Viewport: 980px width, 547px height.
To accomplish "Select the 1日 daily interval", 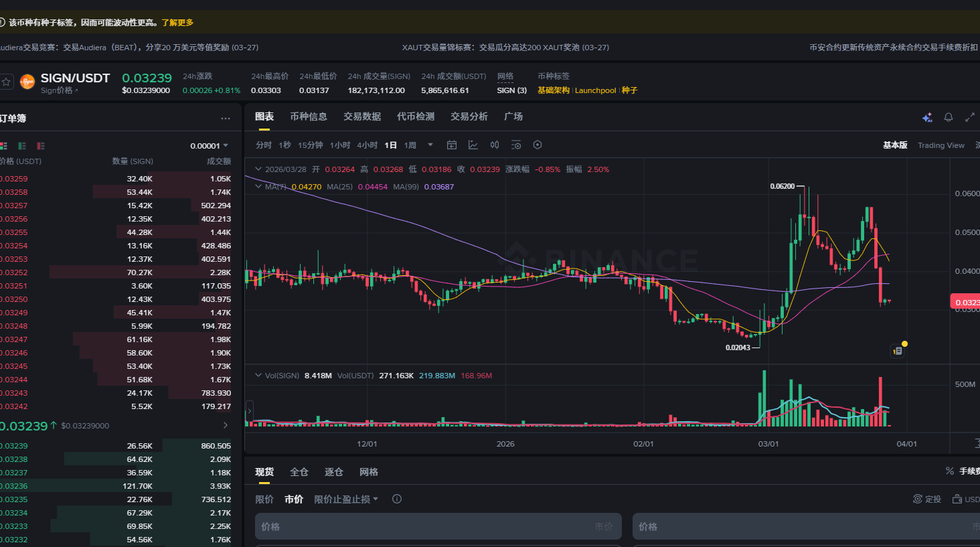I will (x=391, y=145).
